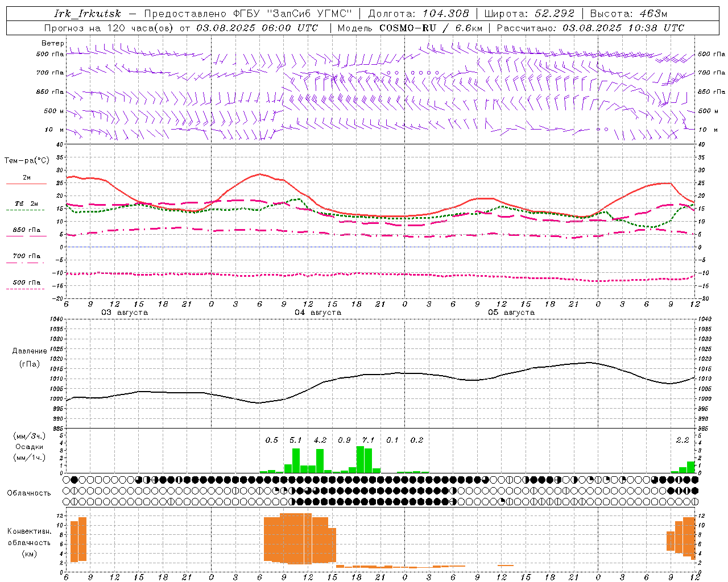
Task: Click the 'Долгота: 104.308' header value
Action: [x=419, y=14]
